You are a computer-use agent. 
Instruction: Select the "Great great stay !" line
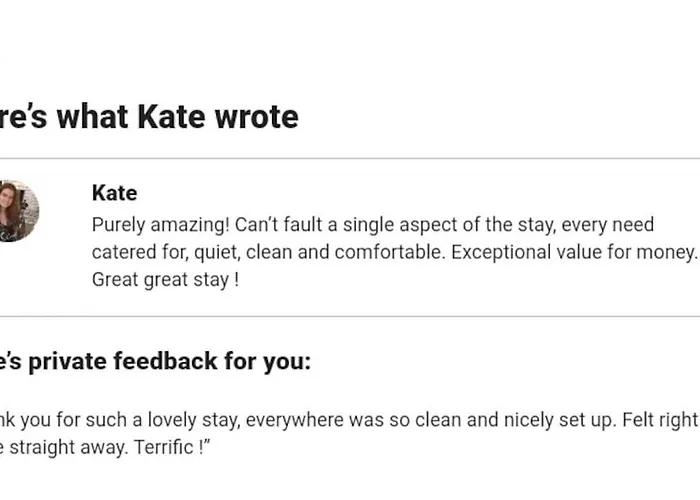[165, 280]
